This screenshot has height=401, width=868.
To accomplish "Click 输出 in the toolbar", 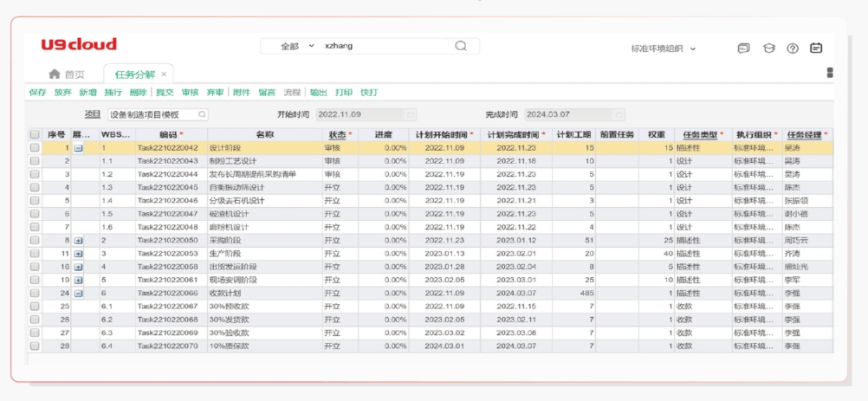I will (318, 93).
